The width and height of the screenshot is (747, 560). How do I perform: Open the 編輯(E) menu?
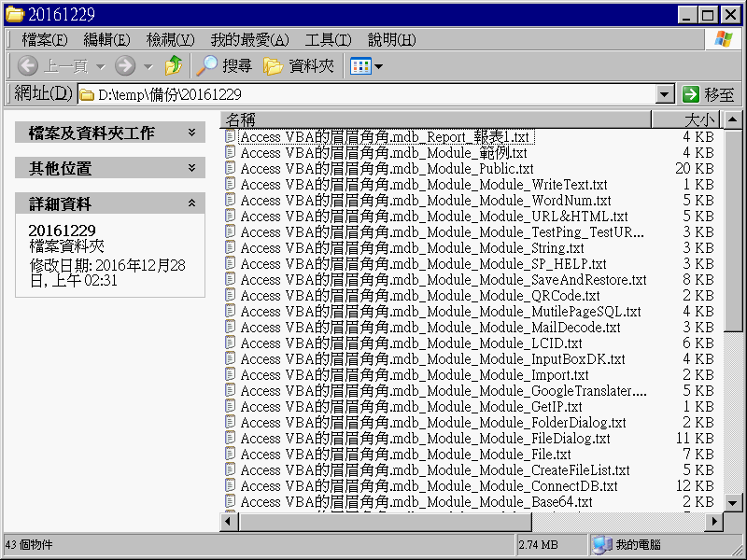tap(106, 40)
